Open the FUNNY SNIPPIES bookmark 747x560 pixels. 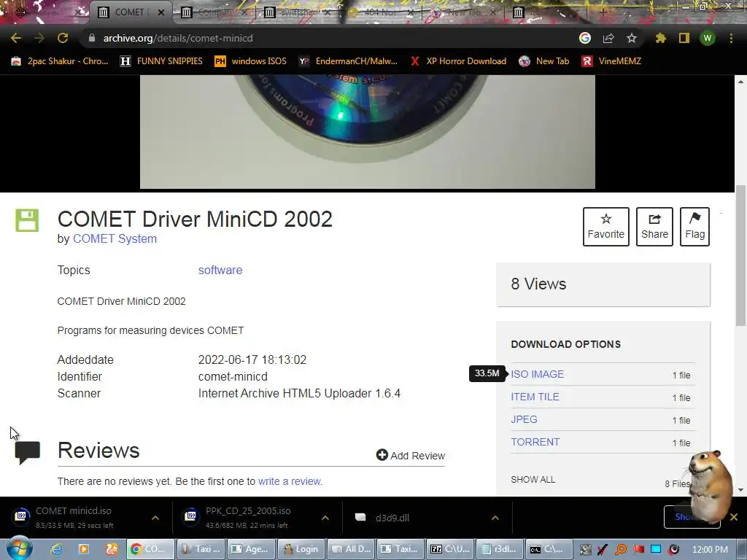161,61
